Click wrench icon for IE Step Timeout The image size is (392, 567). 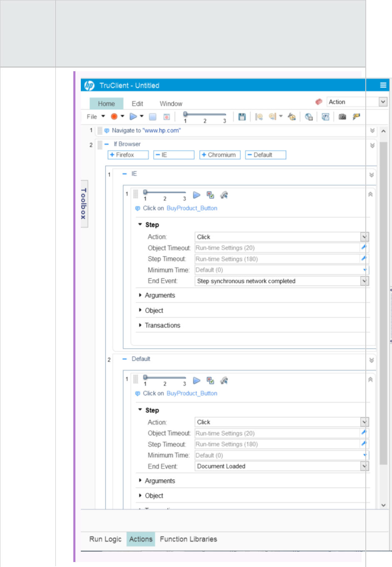364,259
